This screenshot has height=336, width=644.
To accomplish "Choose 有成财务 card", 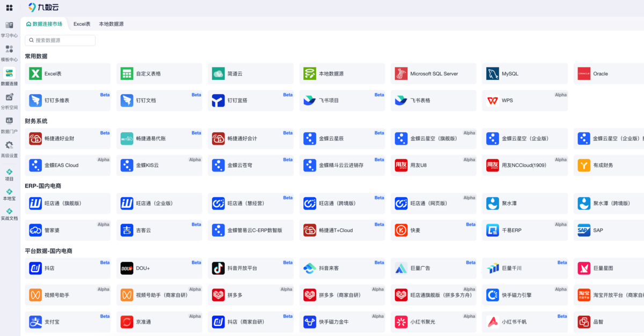I will coord(609,166).
